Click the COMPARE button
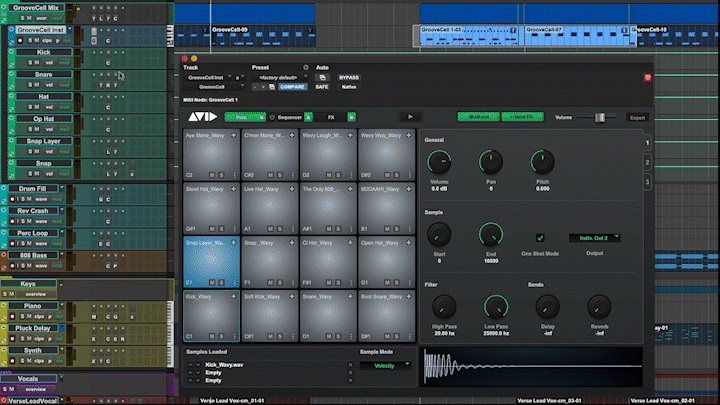The width and height of the screenshot is (720, 405). (x=291, y=87)
